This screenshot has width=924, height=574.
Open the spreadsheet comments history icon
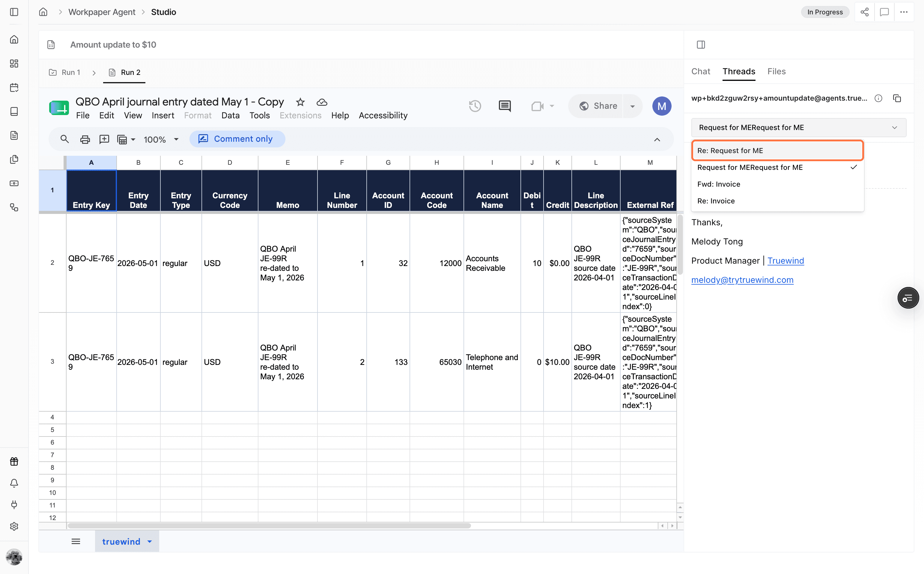click(505, 106)
